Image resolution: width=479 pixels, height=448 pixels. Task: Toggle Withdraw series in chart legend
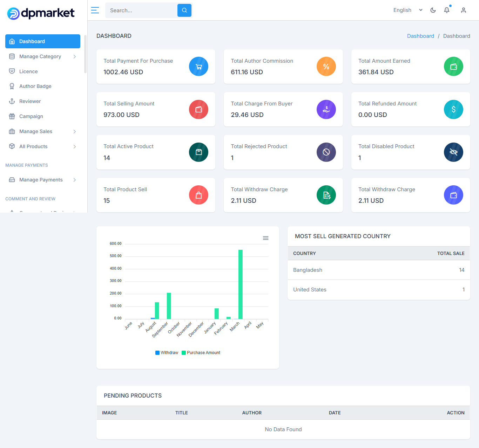point(167,353)
